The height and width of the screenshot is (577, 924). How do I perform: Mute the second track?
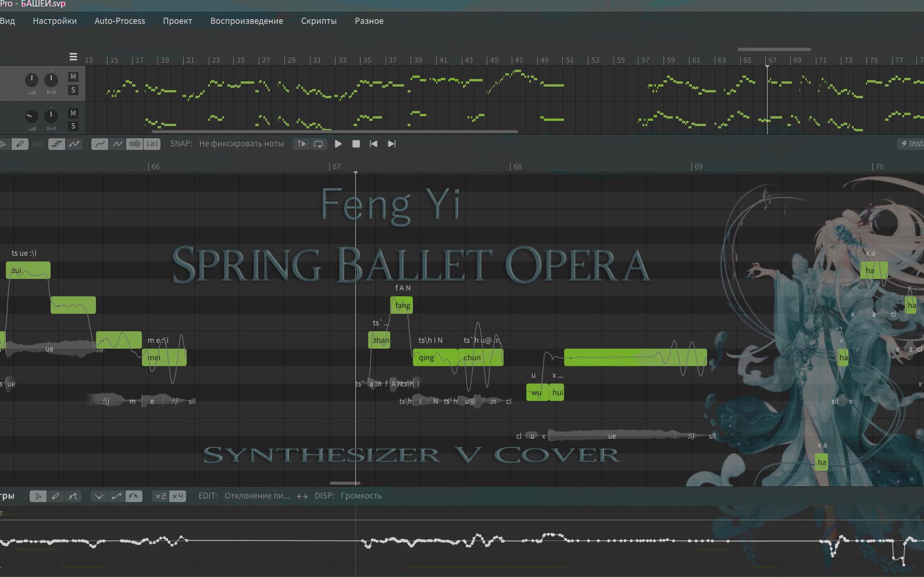pos(73,113)
